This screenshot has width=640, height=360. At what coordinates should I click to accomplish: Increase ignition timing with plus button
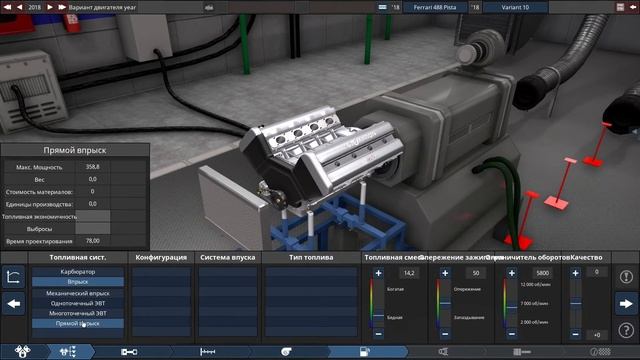tap(445, 273)
